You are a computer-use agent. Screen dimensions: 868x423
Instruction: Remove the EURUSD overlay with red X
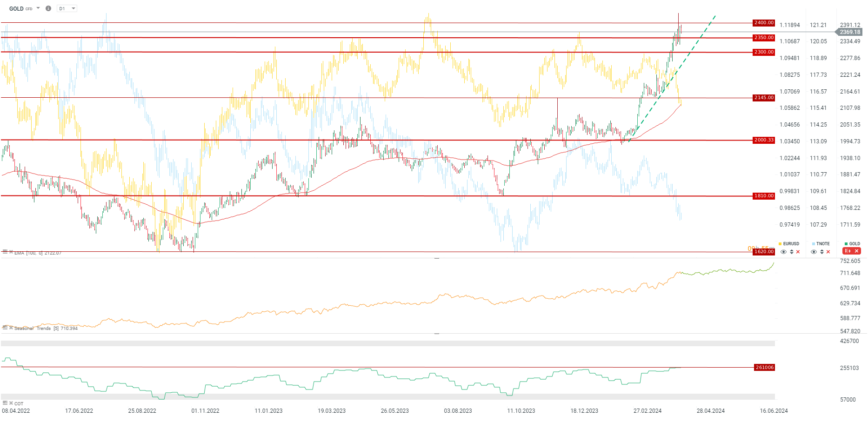click(x=798, y=252)
